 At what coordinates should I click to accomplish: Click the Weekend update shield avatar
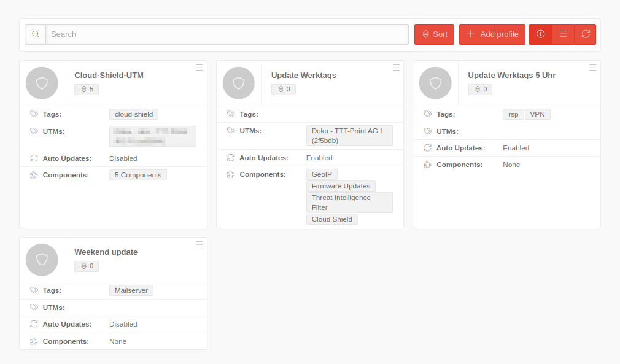(x=42, y=260)
